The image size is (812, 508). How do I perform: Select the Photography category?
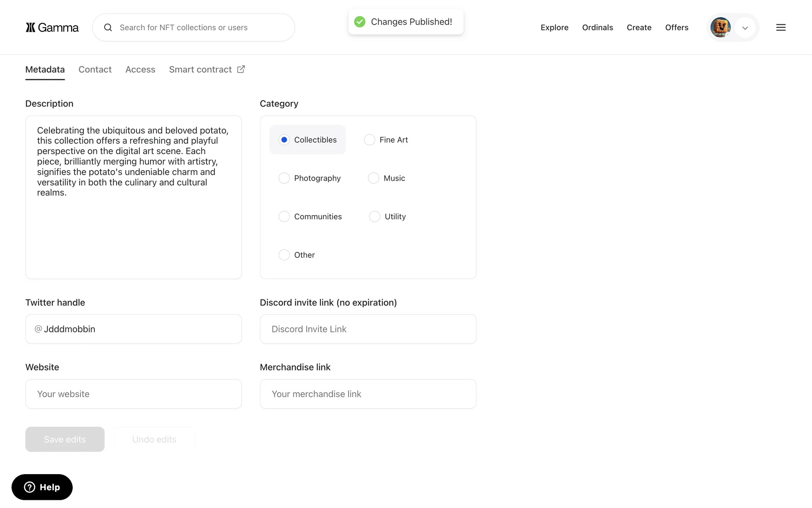pyautogui.click(x=284, y=178)
